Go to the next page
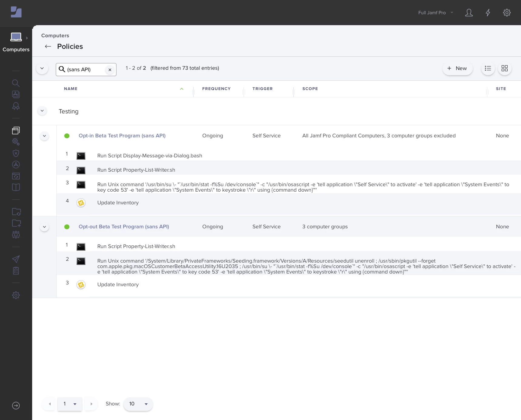The height and width of the screenshot is (420, 521). click(91, 404)
